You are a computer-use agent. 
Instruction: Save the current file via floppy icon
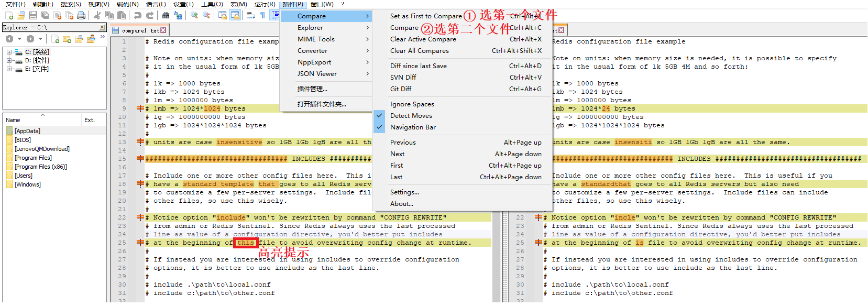click(x=33, y=15)
